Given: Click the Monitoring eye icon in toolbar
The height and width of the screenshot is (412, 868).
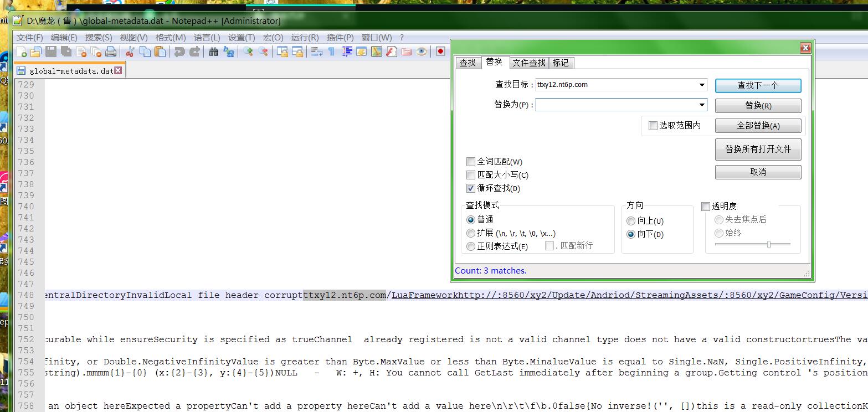Looking at the screenshot, I should point(422,51).
